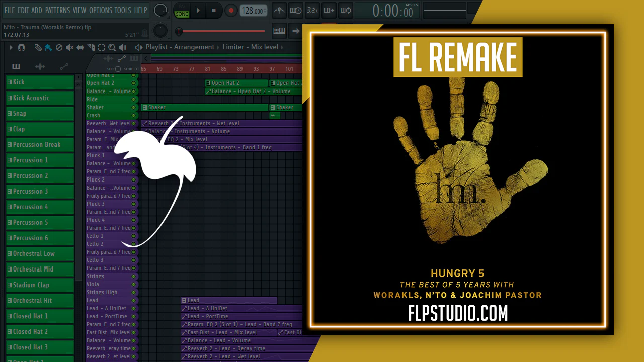This screenshot has height=362, width=644.
Task: Select the Playback tool in playlist toolbar
Action: point(122,47)
